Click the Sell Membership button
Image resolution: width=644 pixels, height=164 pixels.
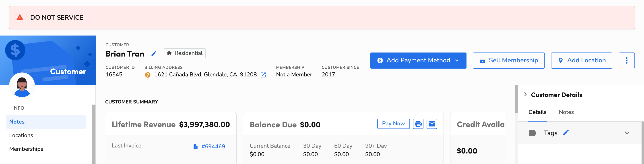pyautogui.click(x=508, y=60)
